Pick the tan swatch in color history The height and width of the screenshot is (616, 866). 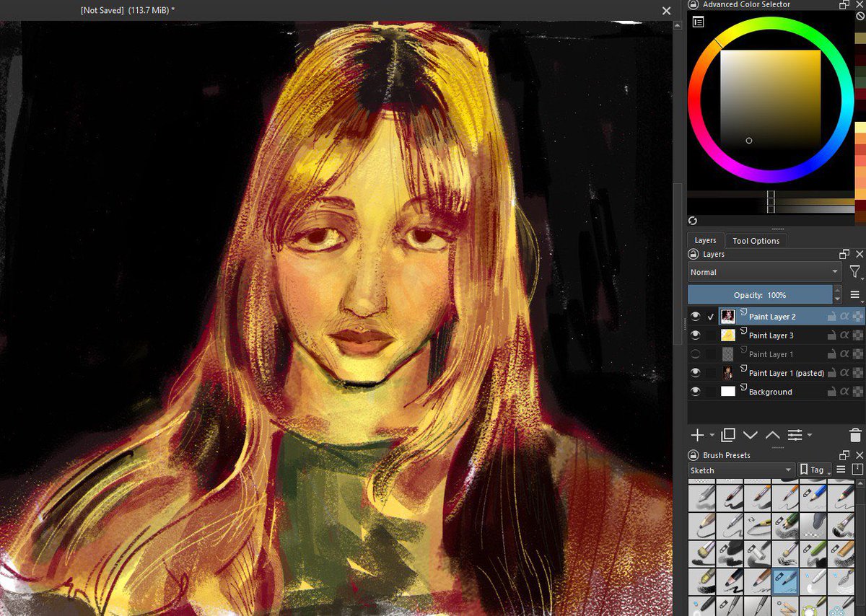tap(860, 38)
